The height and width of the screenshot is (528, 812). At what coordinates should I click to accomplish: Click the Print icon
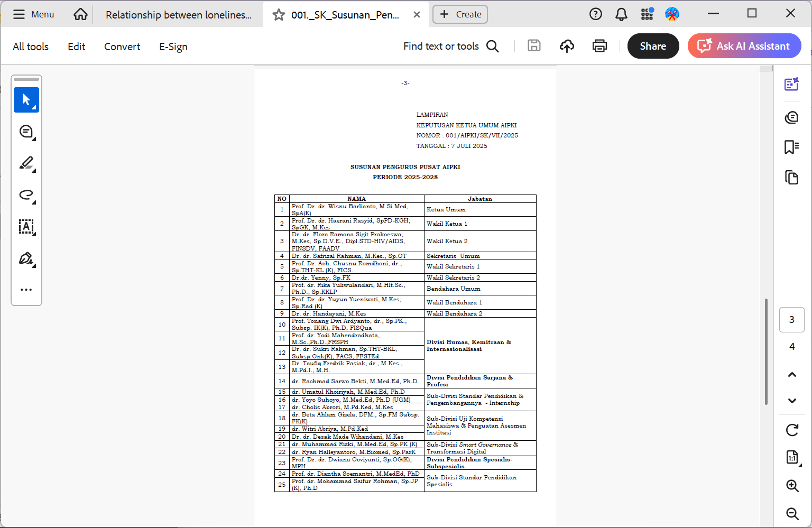(599, 46)
